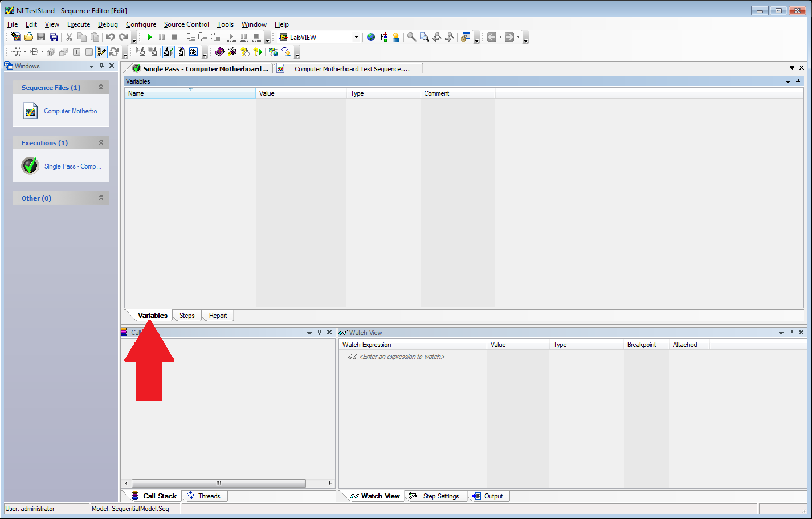Viewport: 812px width, 519px height.
Task: Toggle auto-hide pin on Variables pane
Action: click(798, 81)
